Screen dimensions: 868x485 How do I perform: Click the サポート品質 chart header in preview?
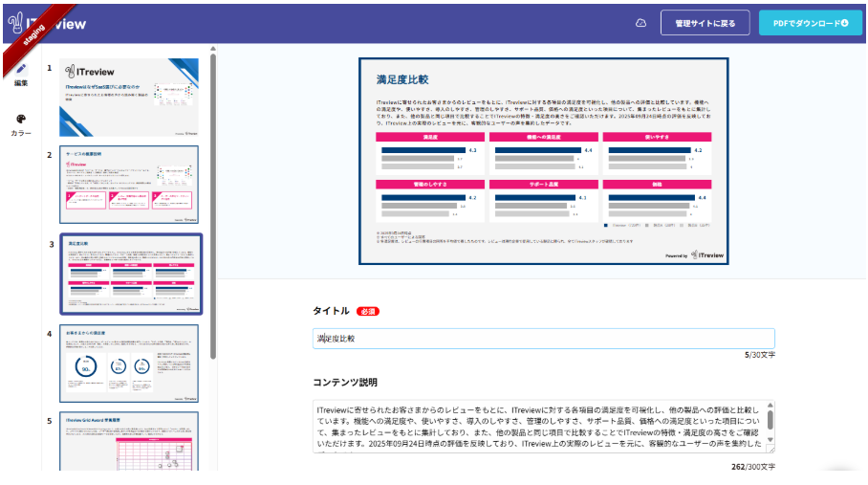point(544,185)
